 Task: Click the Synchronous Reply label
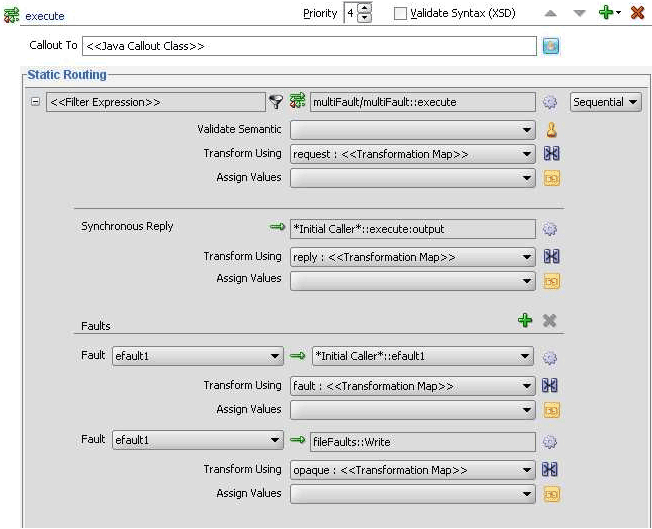(x=127, y=227)
